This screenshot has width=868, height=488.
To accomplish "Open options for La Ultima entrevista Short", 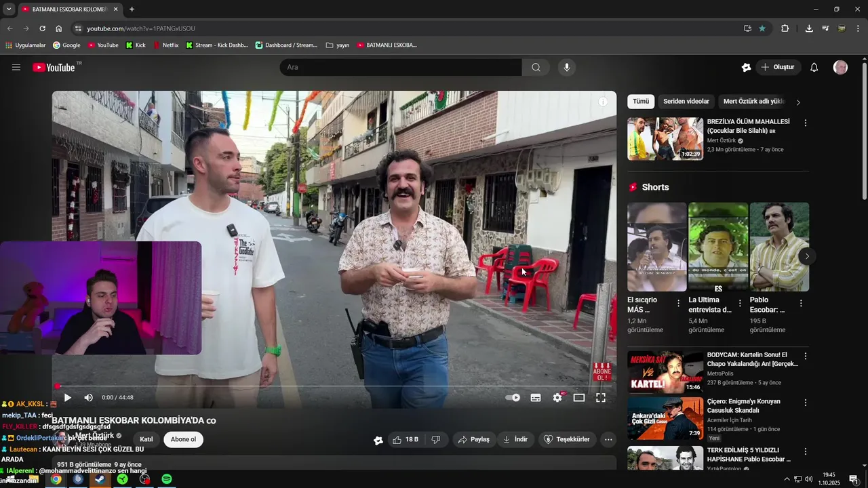I will [740, 304].
